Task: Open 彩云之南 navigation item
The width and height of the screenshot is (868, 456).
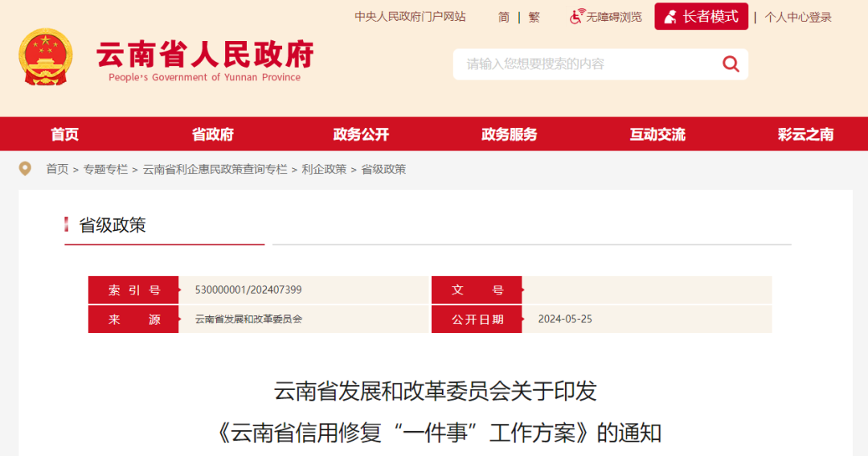Action: [x=805, y=134]
